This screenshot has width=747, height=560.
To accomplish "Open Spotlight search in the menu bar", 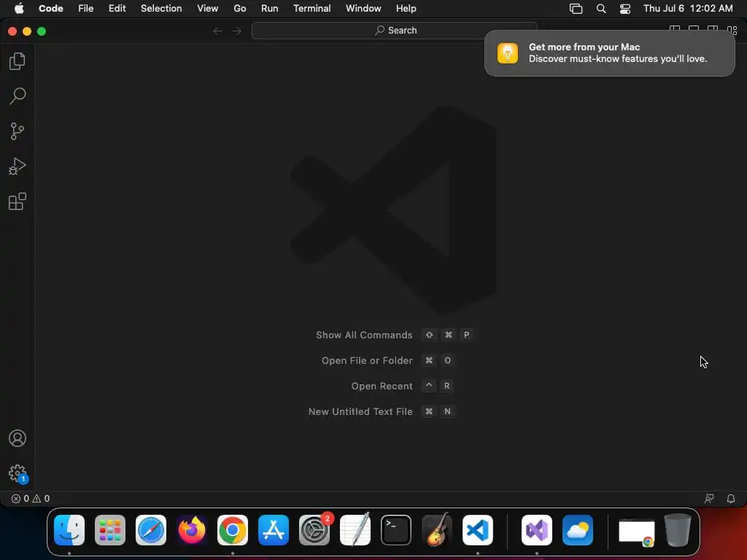I will coord(601,9).
